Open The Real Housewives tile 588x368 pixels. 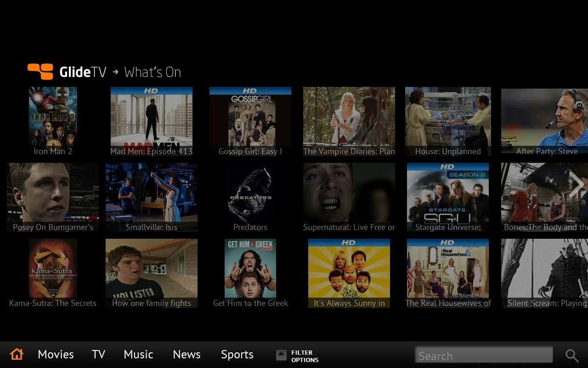[x=448, y=273]
